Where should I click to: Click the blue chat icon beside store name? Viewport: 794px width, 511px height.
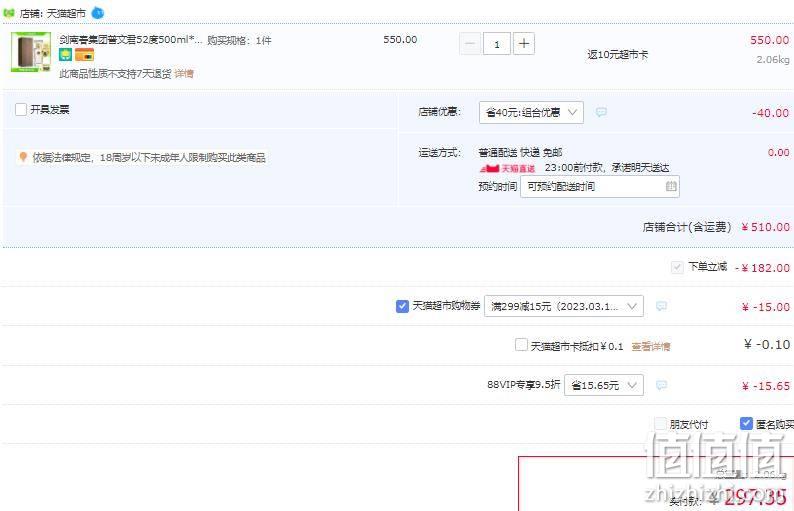click(x=97, y=13)
